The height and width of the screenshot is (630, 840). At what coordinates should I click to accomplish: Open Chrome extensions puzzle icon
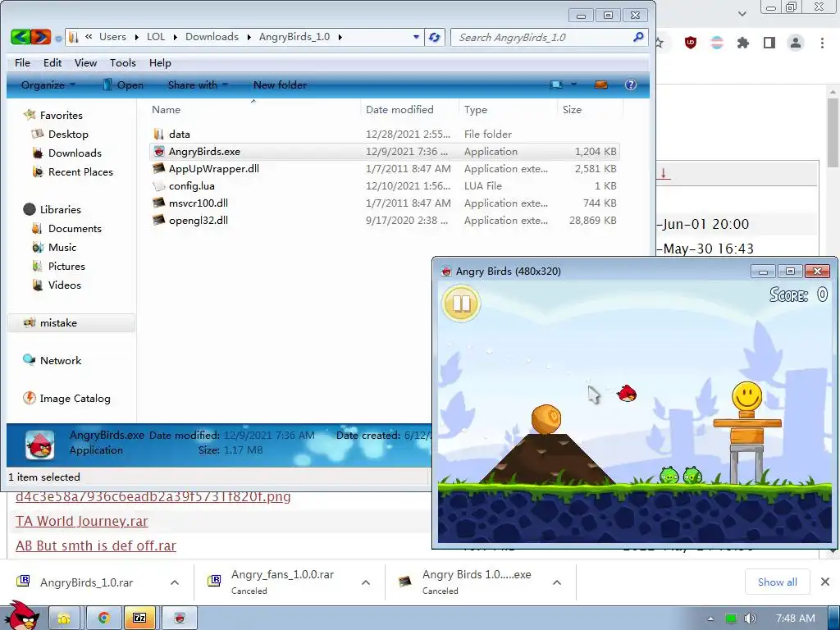coord(743,43)
